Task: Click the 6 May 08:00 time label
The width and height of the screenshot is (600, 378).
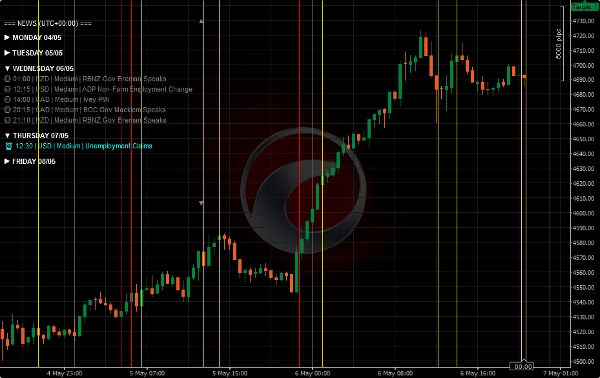Action: [x=395, y=373]
